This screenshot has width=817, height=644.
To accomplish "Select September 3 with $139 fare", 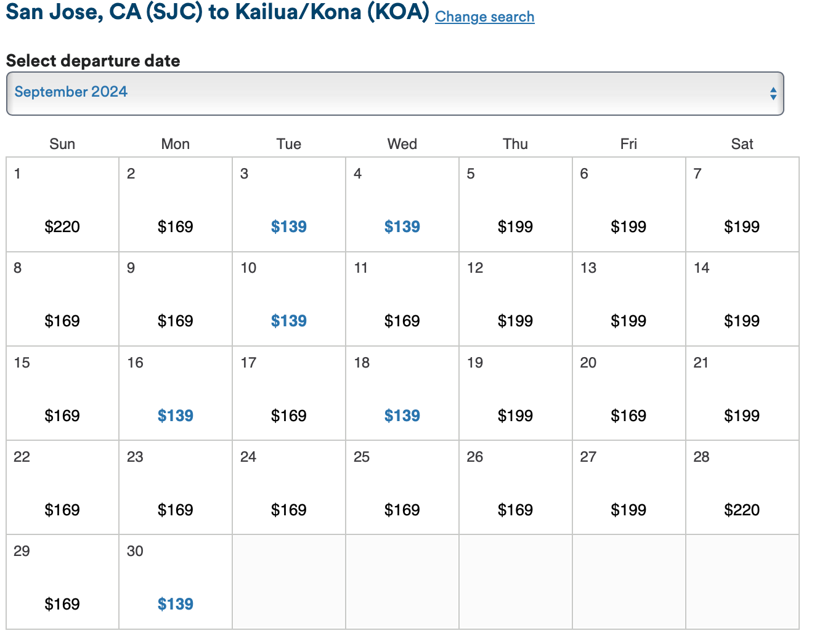I will coord(288,227).
